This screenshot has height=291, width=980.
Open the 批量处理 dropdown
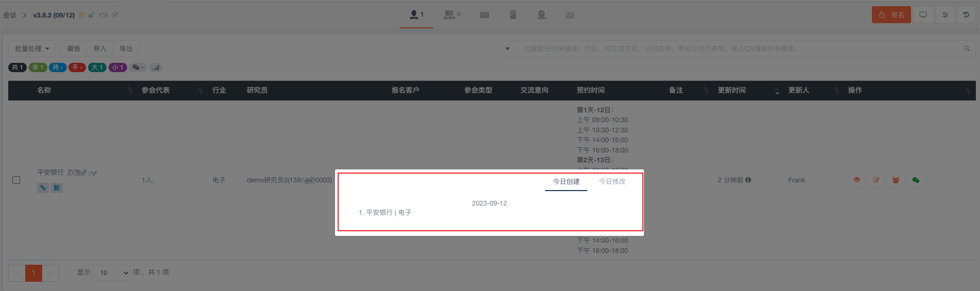(32, 49)
